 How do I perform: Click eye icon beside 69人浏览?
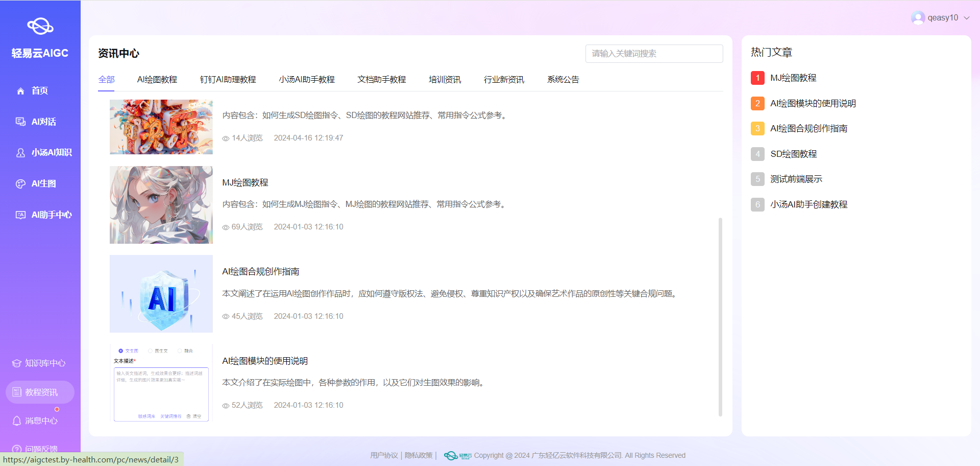click(x=226, y=227)
